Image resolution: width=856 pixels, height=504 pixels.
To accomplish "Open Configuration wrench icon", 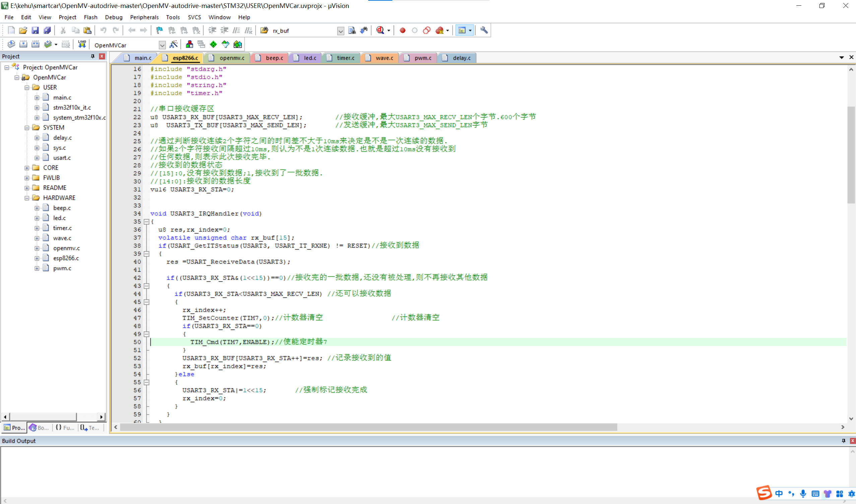I will pos(484,30).
